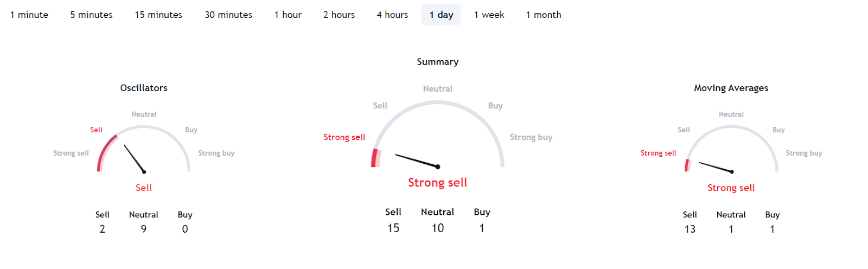Choose the 15 minutes interval tab
The height and width of the screenshot is (269, 868).
pyautogui.click(x=158, y=15)
